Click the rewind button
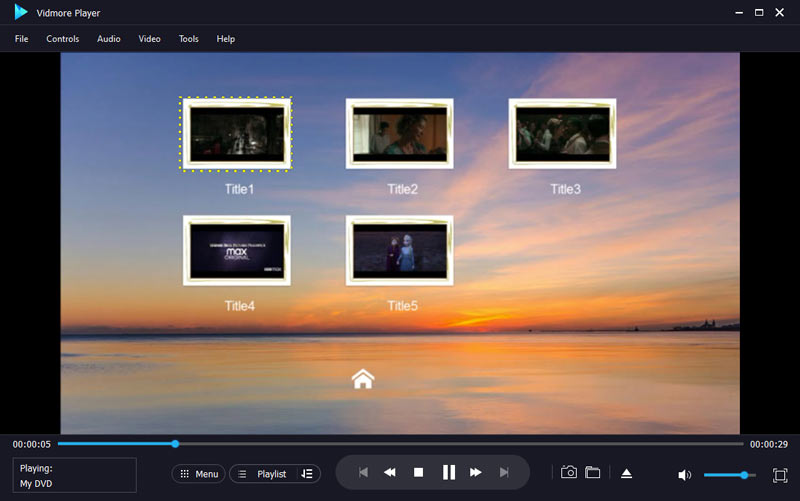The image size is (800, 501). point(390,472)
